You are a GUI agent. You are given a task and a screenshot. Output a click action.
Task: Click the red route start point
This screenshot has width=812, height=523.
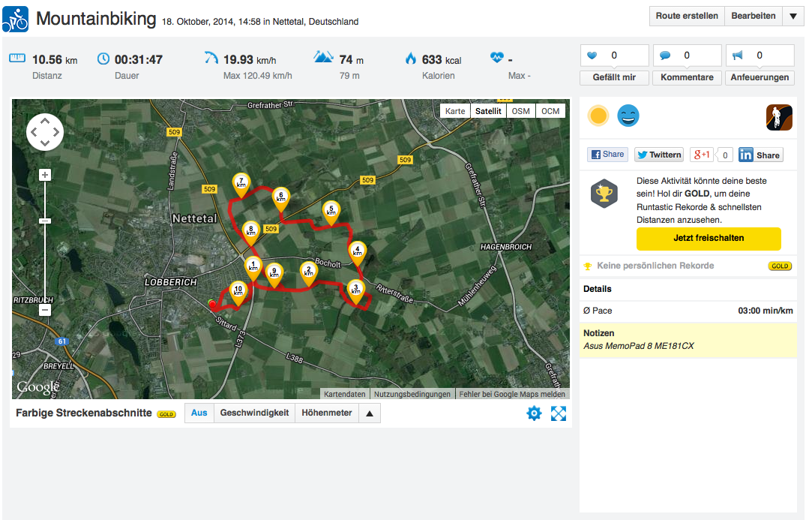point(211,304)
